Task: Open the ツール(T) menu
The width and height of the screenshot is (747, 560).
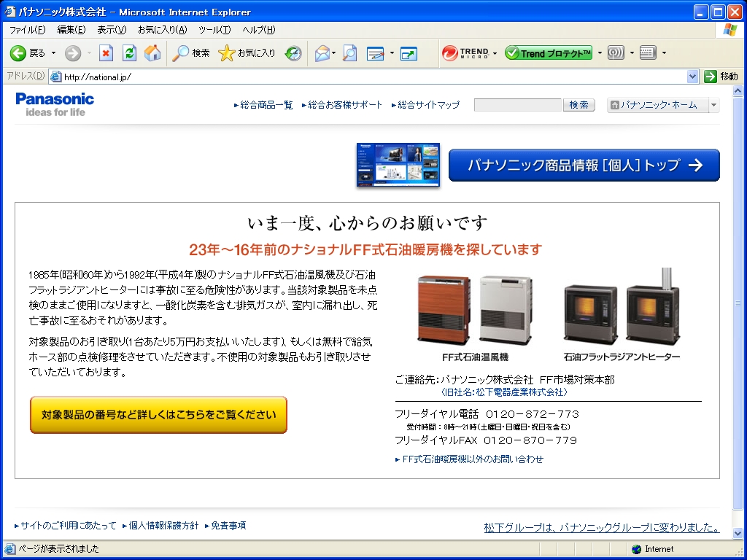Action: point(214,30)
